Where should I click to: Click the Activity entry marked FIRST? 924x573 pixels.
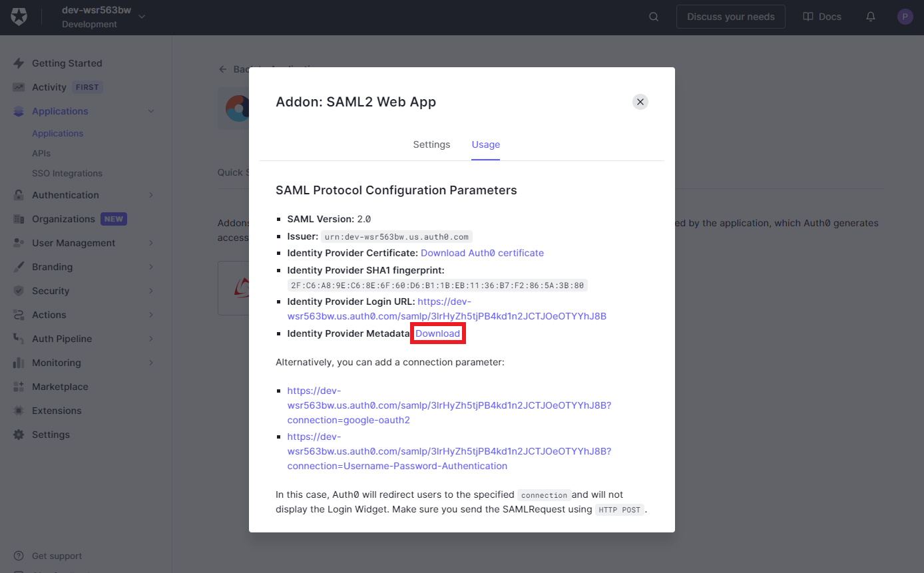tap(47, 87)
